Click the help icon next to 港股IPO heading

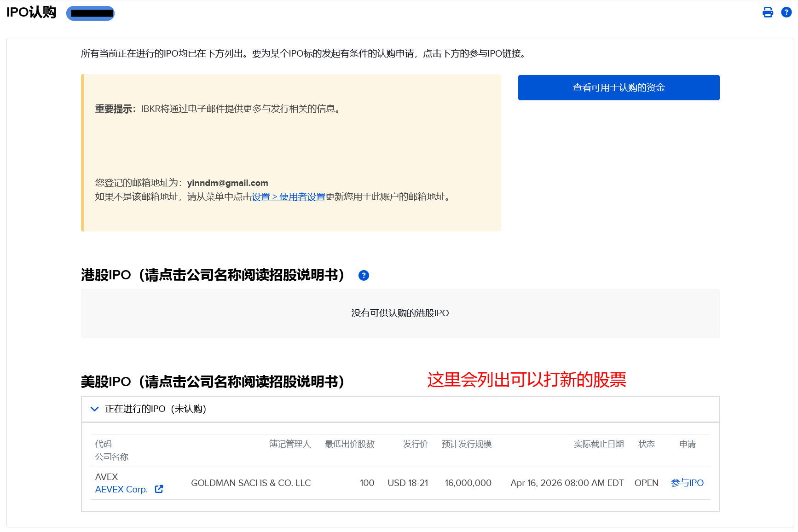pos(364,275)
